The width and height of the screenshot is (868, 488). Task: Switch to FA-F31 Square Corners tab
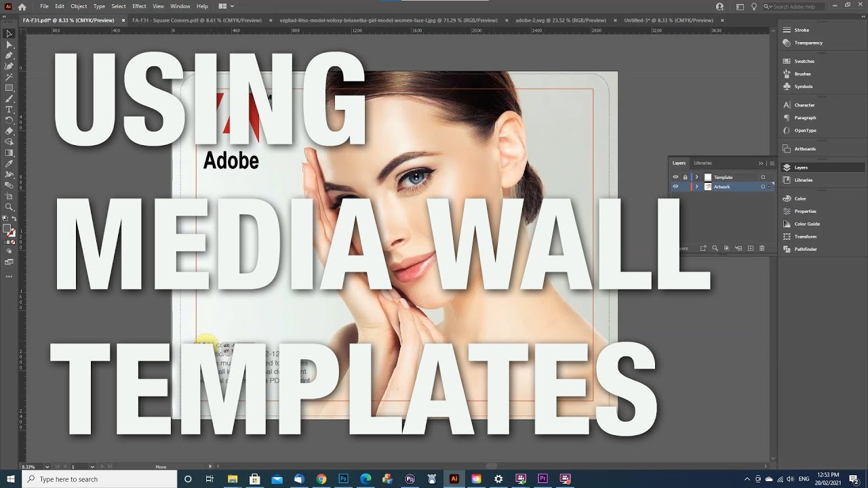[197, 20]
